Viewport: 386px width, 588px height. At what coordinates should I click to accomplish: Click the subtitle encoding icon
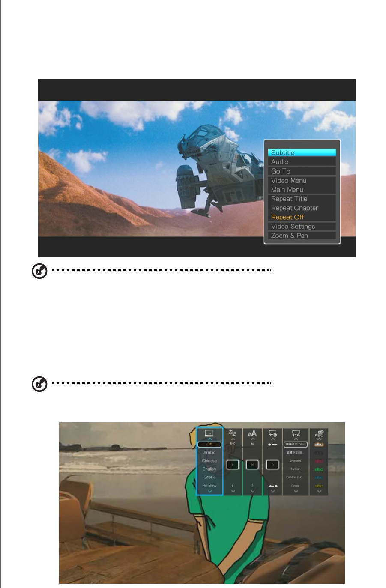coord(296,433)
